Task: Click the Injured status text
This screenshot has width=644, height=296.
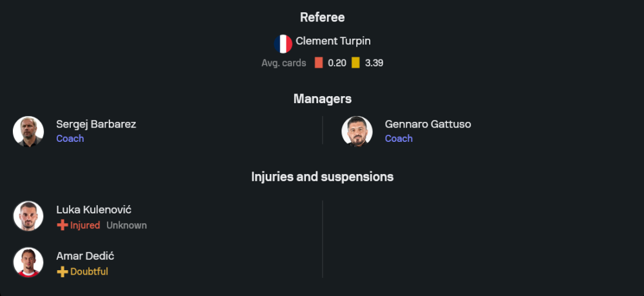Action: pos(85,225)
